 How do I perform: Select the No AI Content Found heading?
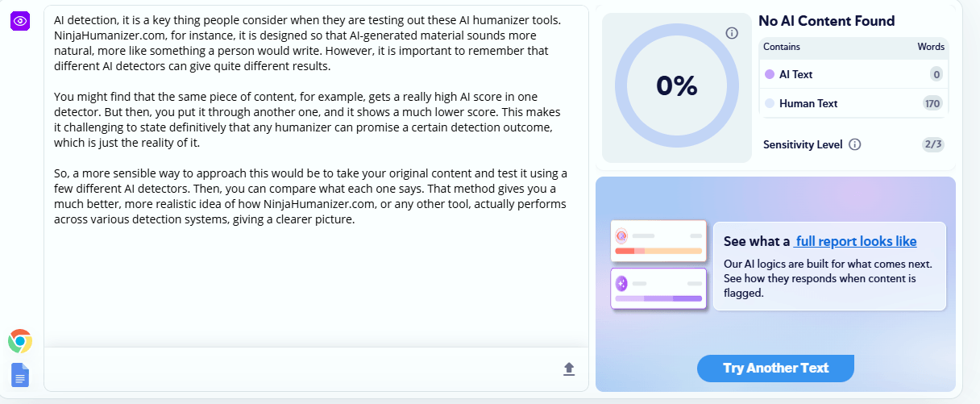pos(827,21)
